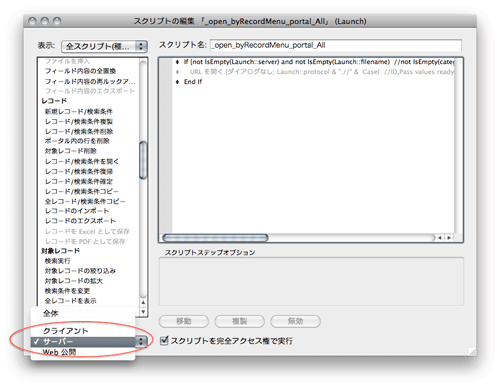The height and width of the screenshot is (388, 500).
Task: Click the 複製 button
Action: click(239, 321)
